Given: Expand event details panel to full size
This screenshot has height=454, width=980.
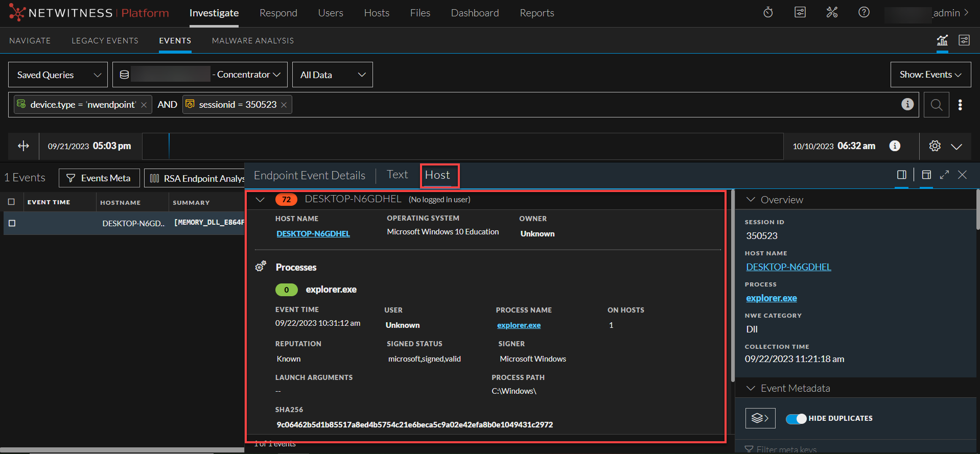Looking at the screenshot, I should (x=944, y=175).
